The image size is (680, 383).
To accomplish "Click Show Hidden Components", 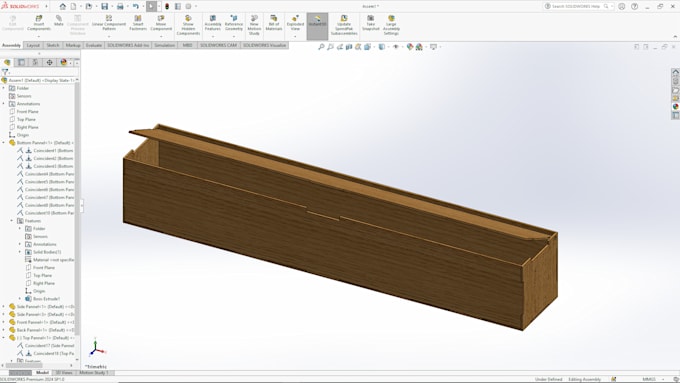I will tap(188, 25).
